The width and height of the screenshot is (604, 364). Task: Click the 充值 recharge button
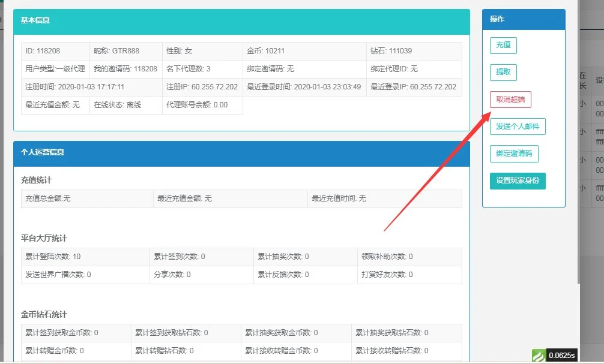coord(503,45)
